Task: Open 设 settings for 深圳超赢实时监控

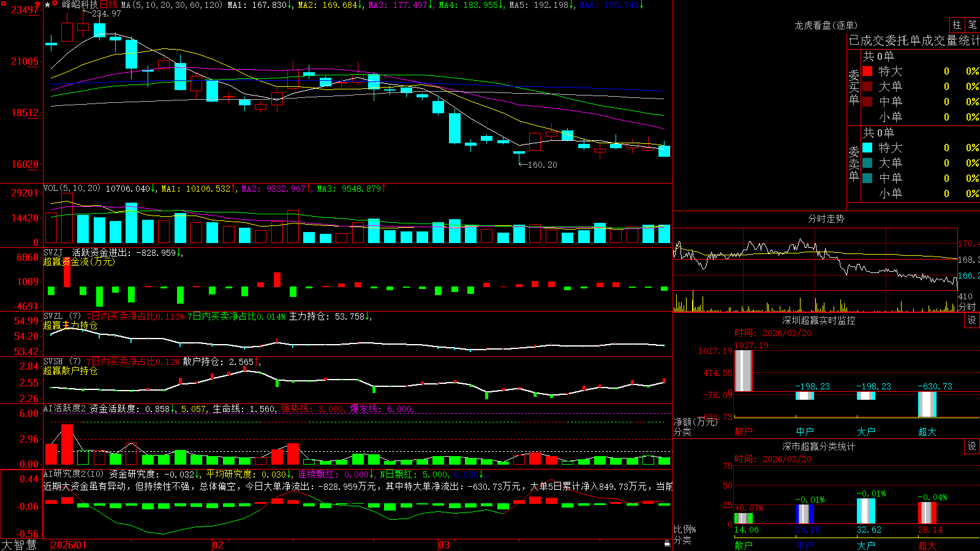Action: (x=972, y=320)
